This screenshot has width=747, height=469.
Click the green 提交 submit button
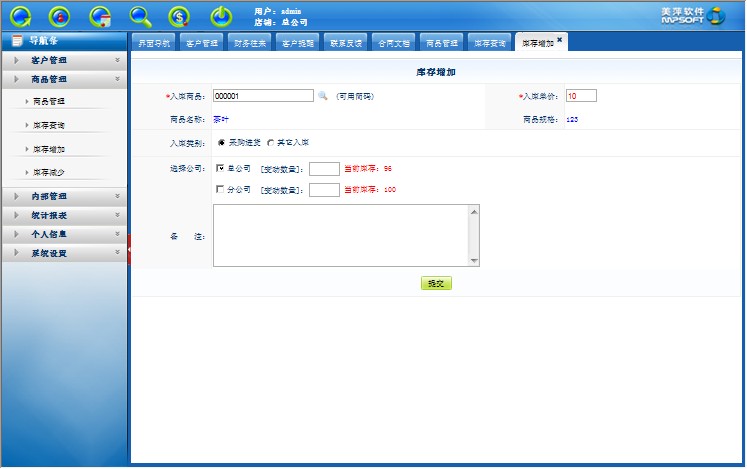[x=436, y=283]
